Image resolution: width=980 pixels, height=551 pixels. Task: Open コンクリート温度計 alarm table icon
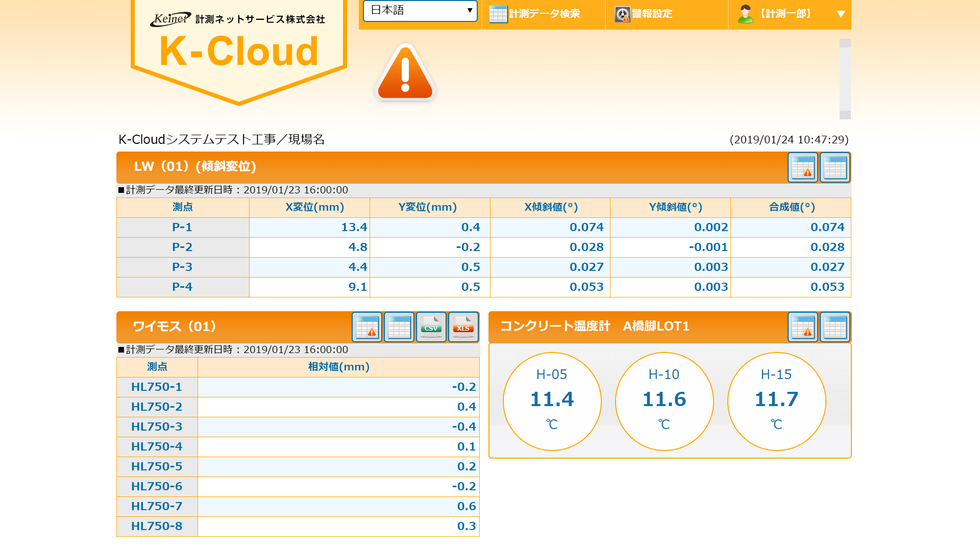tap(802, 327)
